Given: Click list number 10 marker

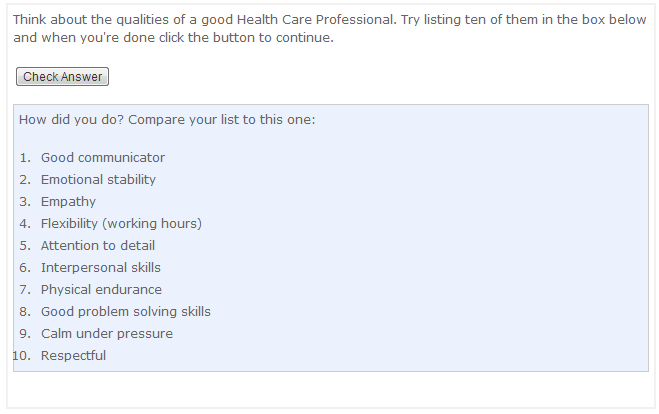Looking at the screenshot, I should click(x=22, y=356).
